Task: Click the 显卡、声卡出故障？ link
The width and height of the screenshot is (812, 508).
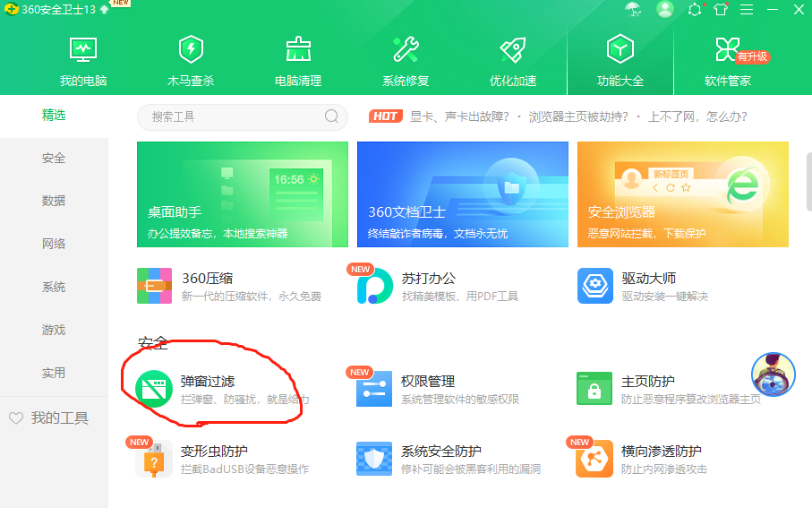Action: click(459, 116)
